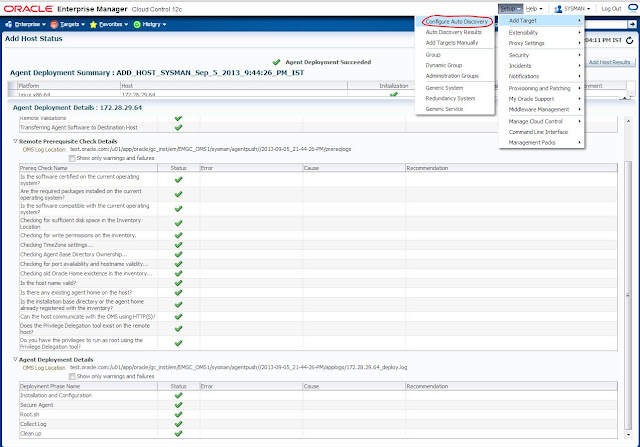
Task: Choose Dynamic Group menu entry
Action: (x=444, y=65)
